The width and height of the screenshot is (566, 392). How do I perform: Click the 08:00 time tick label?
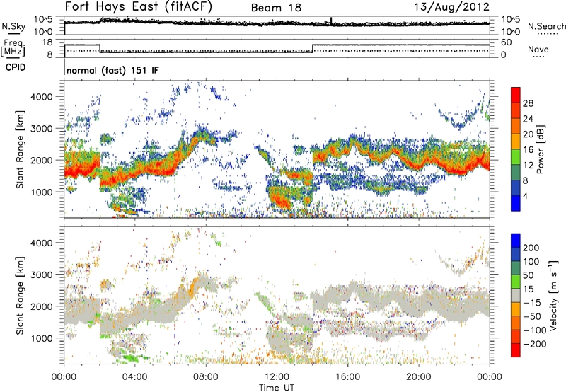pyautogui.click(x=206, y=377)
